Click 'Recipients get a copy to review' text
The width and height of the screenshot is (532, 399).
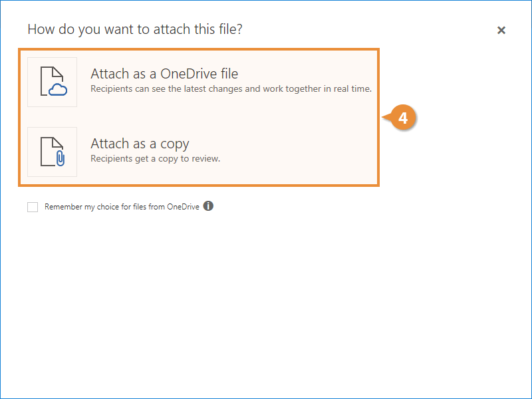click(x=155, y=158)
